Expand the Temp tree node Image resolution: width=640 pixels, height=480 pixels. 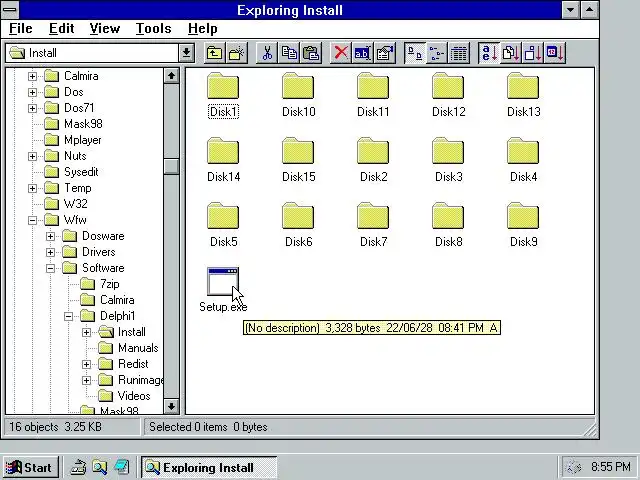32,188
